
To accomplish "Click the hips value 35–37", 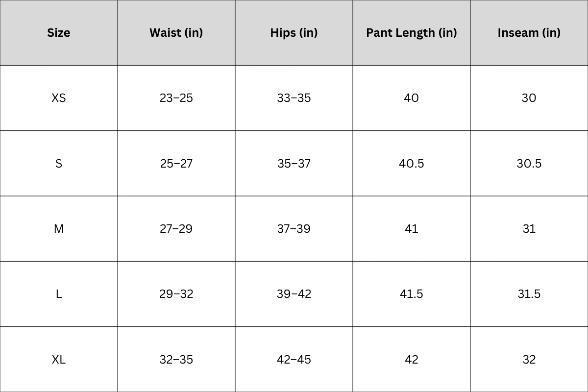I will (294, 163).
